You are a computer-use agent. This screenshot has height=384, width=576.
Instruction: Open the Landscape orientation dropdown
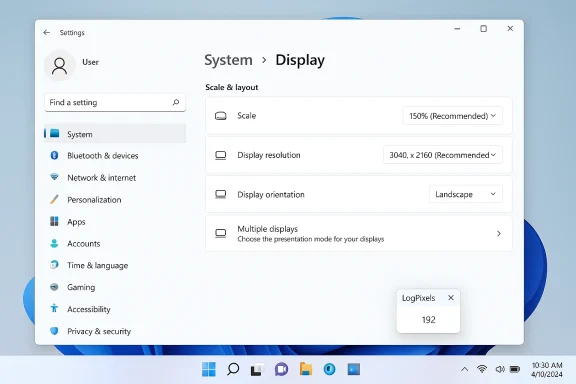pos(465,194)
